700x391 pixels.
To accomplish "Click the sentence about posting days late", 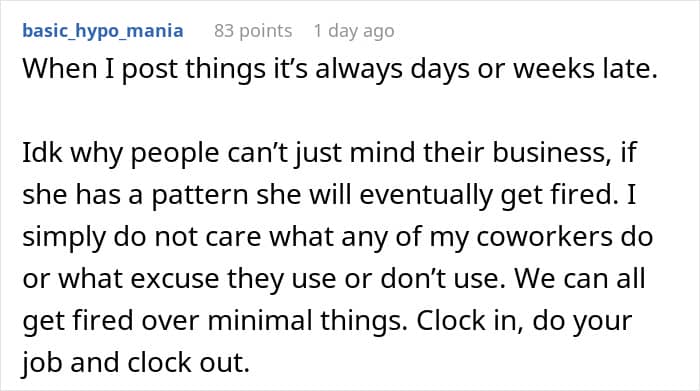I will coord(340,70).
